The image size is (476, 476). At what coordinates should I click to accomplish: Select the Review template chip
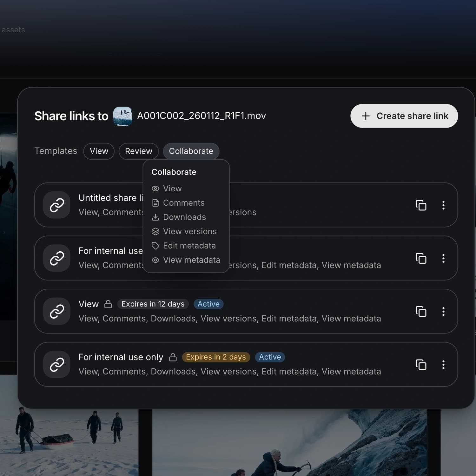[x=139, y=151]
